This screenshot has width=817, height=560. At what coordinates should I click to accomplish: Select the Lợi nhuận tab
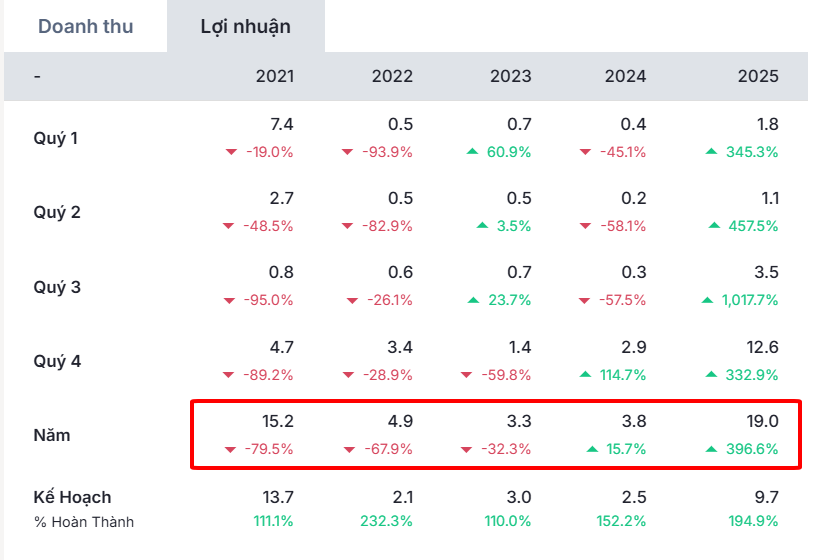pos(245,27)
